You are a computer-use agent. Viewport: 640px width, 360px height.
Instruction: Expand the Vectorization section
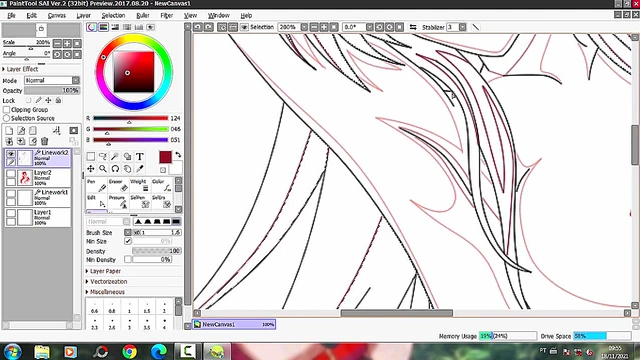pyautogui.click(x=107, y=282)
